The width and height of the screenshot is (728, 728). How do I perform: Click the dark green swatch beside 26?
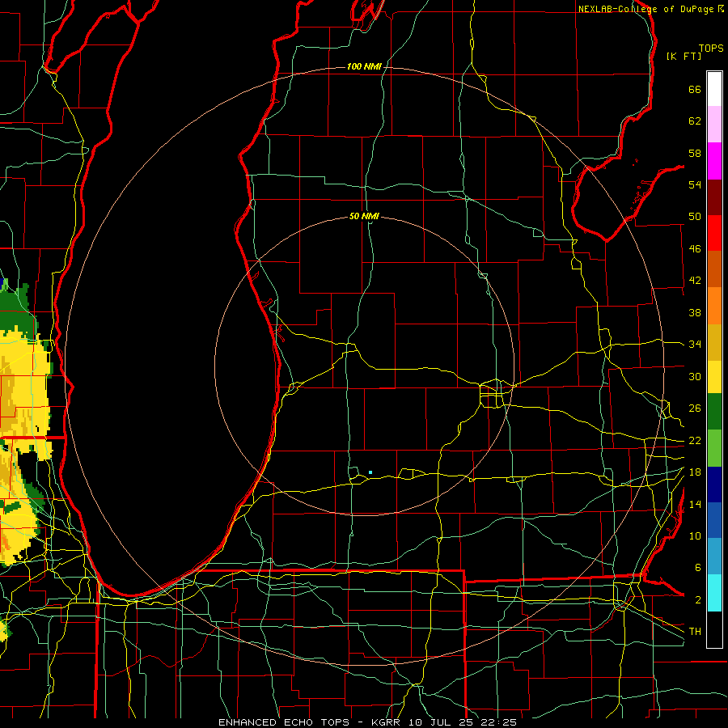[x=714, y=412]
